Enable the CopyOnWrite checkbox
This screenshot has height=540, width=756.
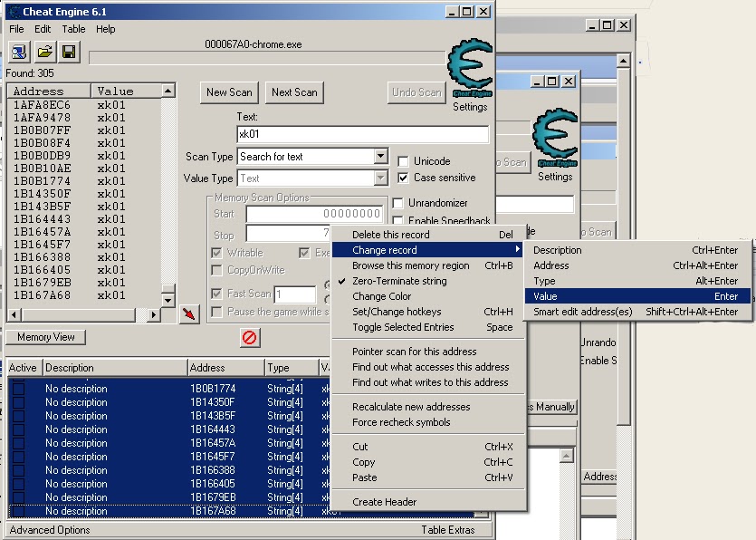217,270
